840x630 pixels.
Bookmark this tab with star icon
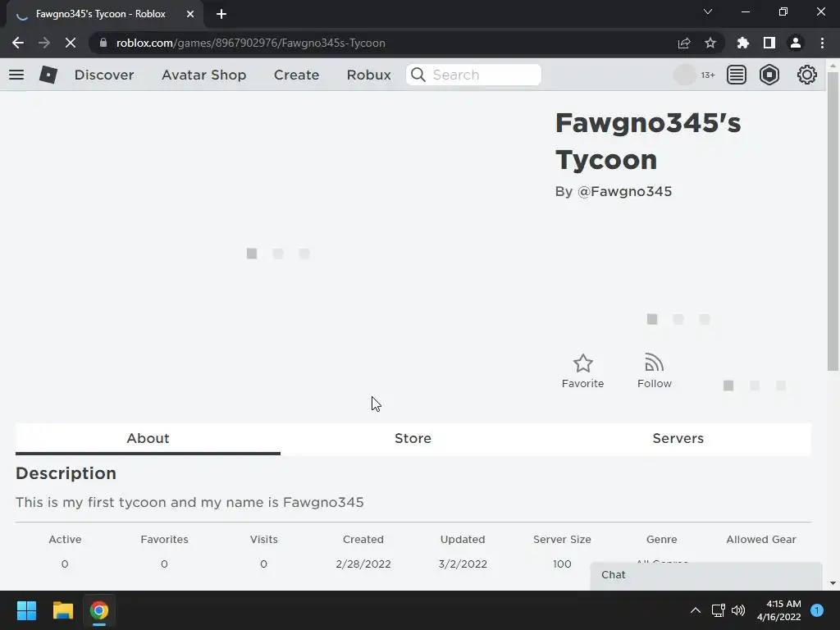(x=710, y=43)
